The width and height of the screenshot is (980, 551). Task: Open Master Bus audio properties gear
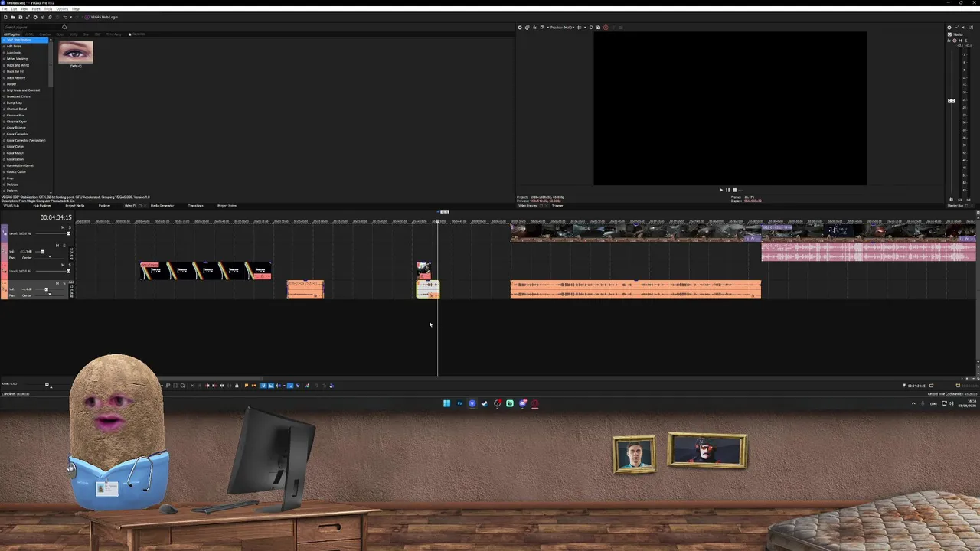click(949, 28)
